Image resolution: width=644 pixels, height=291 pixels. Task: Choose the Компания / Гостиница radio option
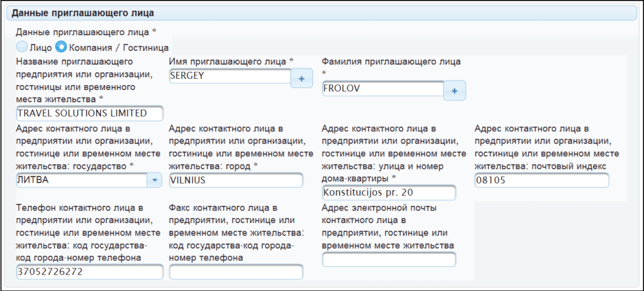click(x=62, y=47)
